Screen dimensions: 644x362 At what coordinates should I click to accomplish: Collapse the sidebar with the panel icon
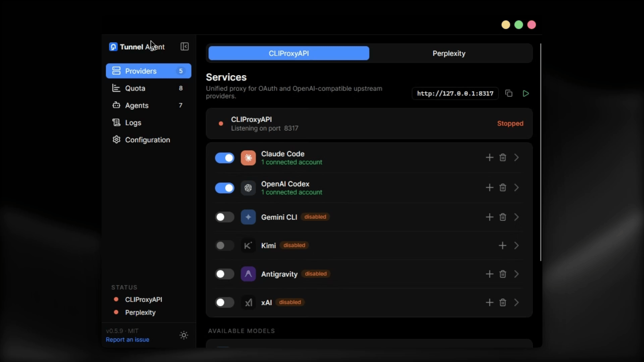(184, 47)
